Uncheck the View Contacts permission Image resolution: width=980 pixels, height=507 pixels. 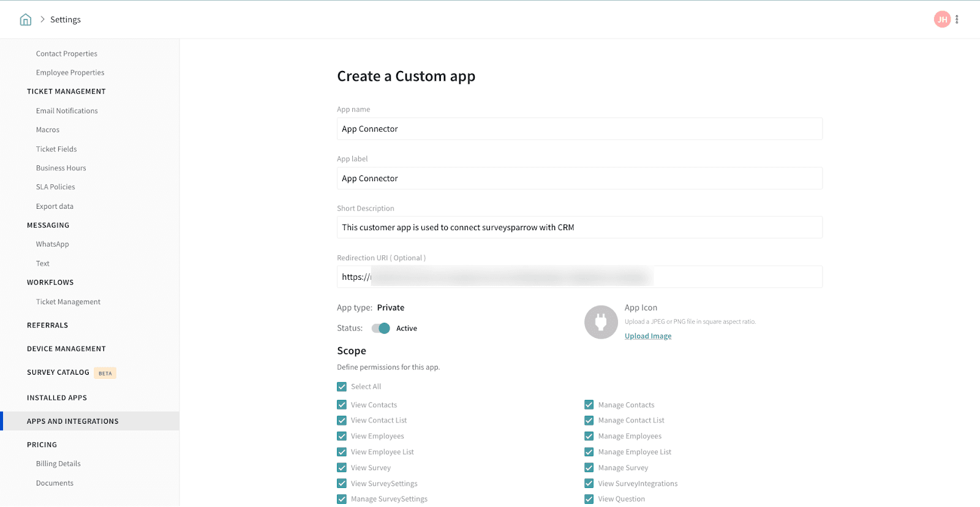point(342,405)
